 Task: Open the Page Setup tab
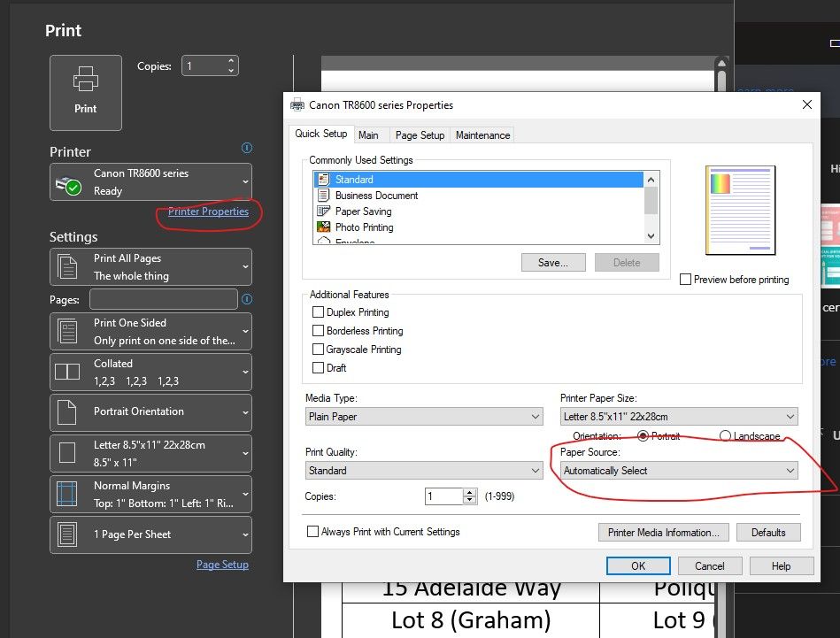click(x=419, y=135)
